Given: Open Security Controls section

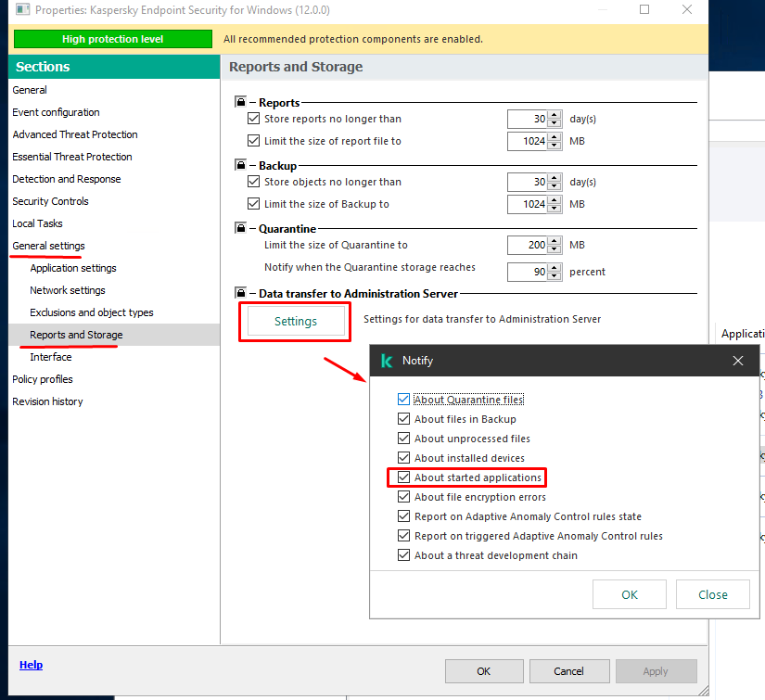Looking at the screenshot, I should (50, 201).
